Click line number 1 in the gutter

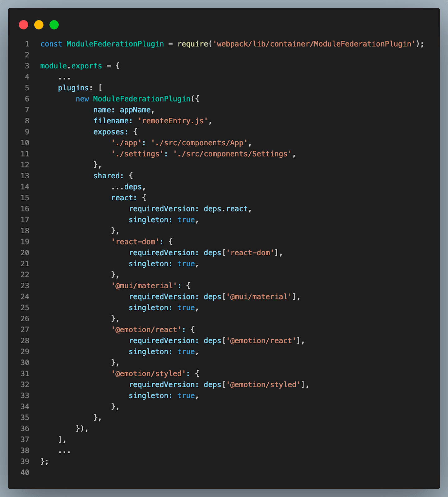point(27,44)
